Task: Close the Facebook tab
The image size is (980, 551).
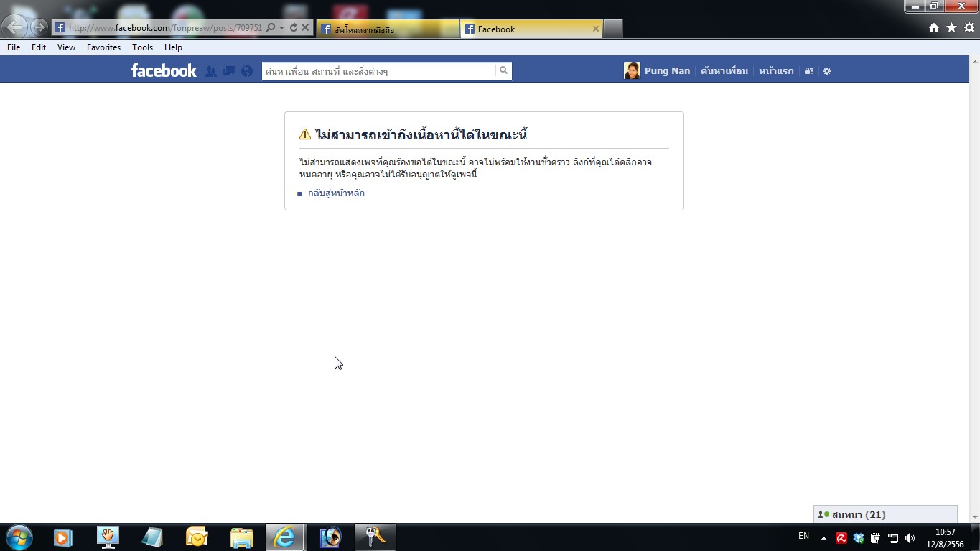Action: 595,29
